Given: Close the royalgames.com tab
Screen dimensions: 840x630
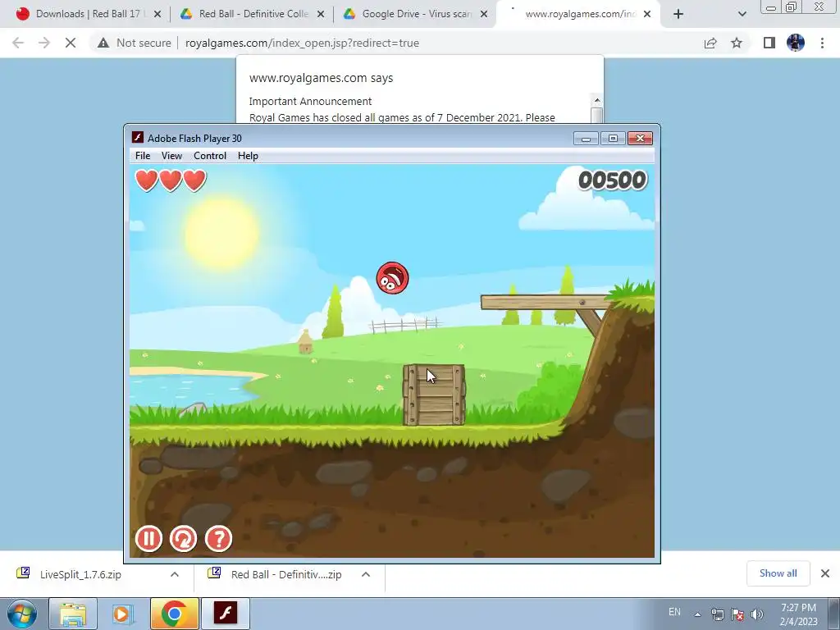Looking at the screenshot, I should (x=647, y=14).
